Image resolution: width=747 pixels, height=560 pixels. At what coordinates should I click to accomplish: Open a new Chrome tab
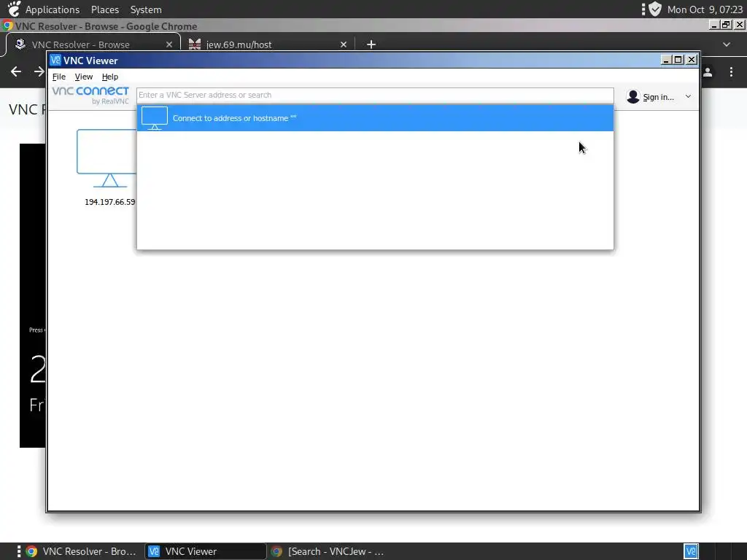(371, 44)
